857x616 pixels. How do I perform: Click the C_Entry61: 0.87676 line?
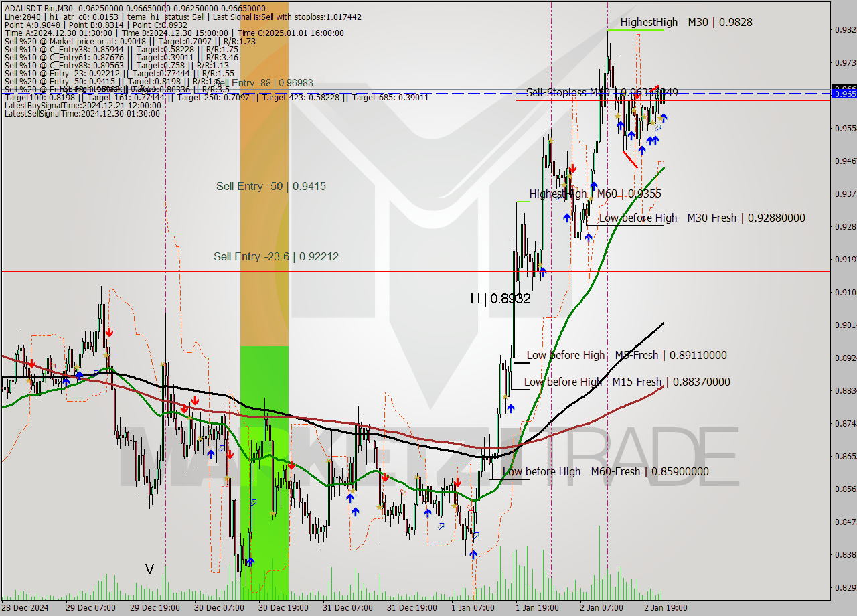(x=121, y=57)
